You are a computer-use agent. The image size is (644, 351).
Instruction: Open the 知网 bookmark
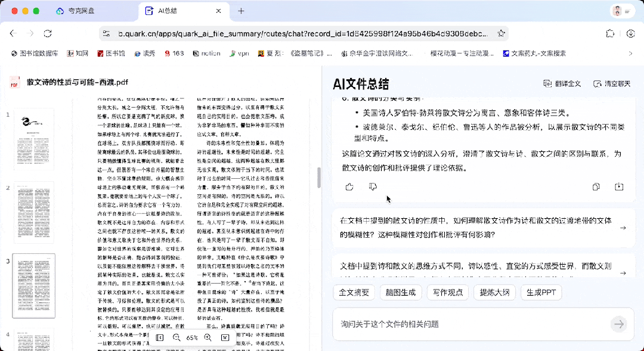pyautogui.click(x=78, y=53)
